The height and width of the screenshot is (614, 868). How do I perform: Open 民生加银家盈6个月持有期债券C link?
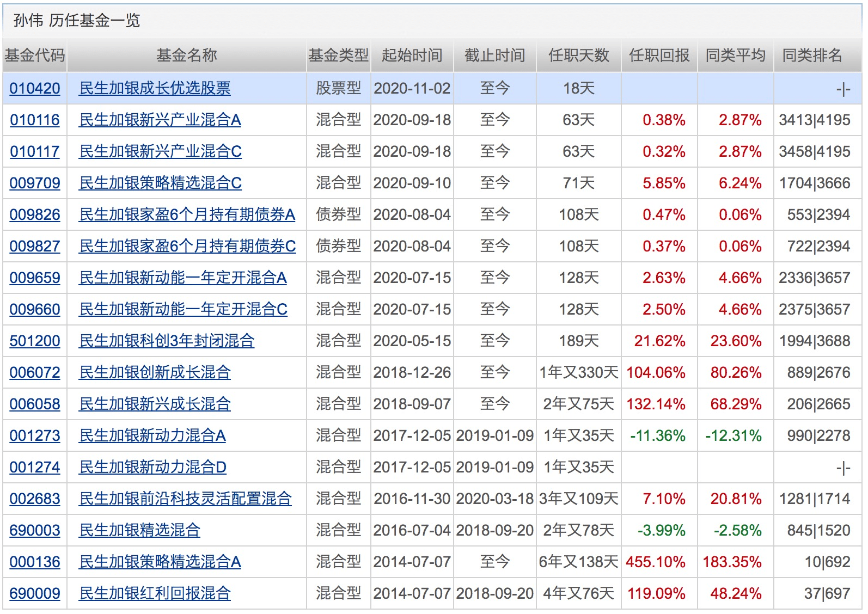[x=188, y=246]
